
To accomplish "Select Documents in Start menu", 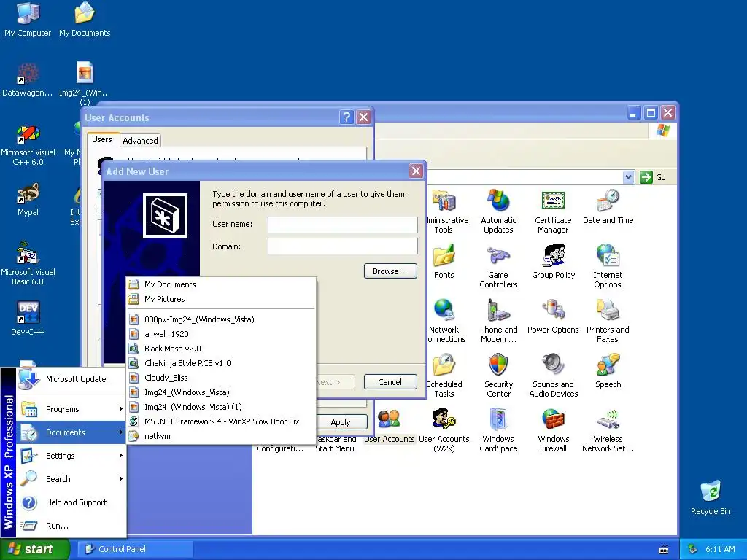I will point(71,432).
